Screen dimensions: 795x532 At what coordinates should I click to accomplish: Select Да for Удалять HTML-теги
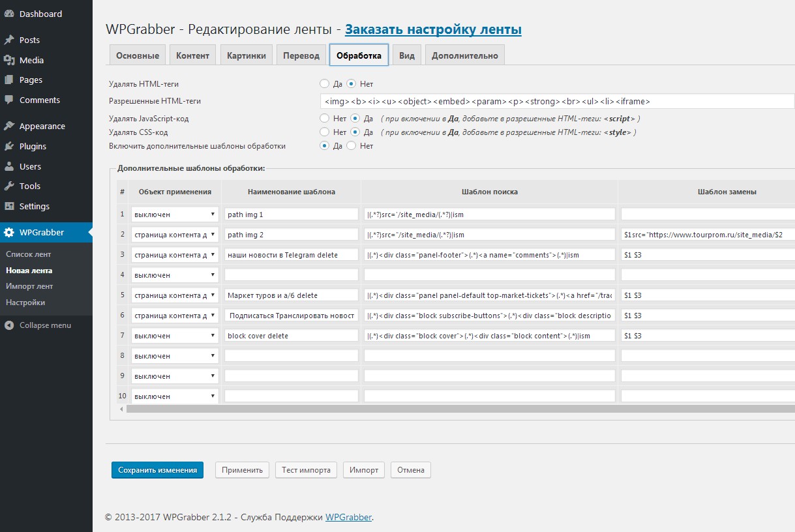click(x=324, y=83)
